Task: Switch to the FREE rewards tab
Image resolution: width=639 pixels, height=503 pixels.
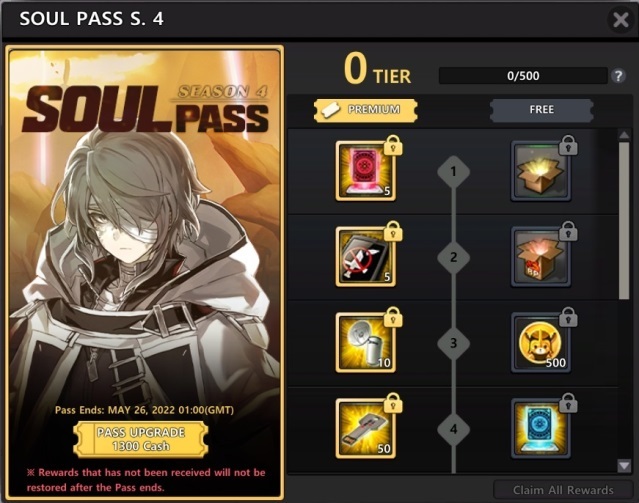Action: [x=541, y=110]
